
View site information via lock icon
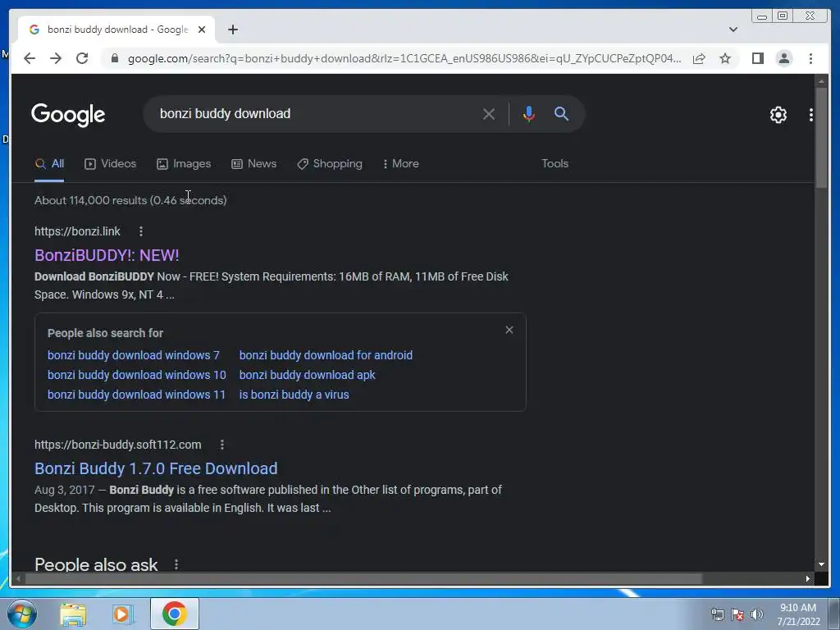(114, 58)
